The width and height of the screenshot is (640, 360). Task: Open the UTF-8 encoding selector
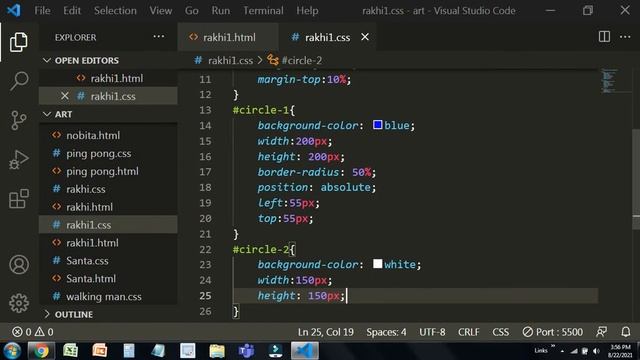[x=432, y=332]
